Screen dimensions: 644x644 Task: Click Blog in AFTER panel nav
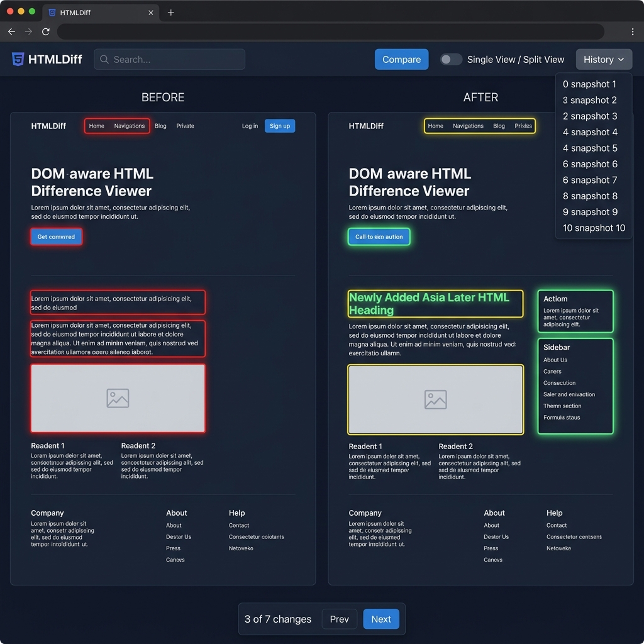[499, 126]
